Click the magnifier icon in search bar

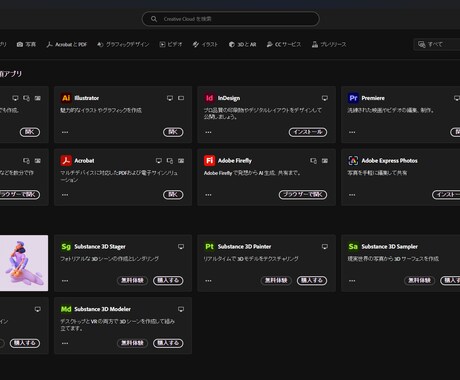click(154, 19)
